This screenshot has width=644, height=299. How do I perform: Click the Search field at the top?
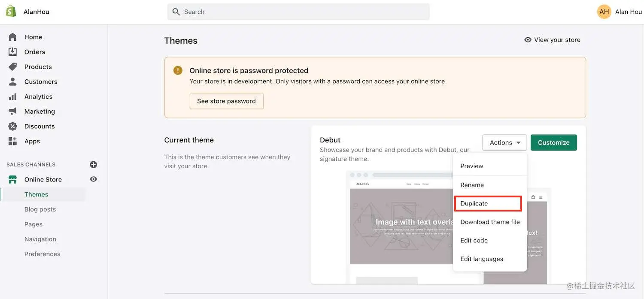(298, 12)
